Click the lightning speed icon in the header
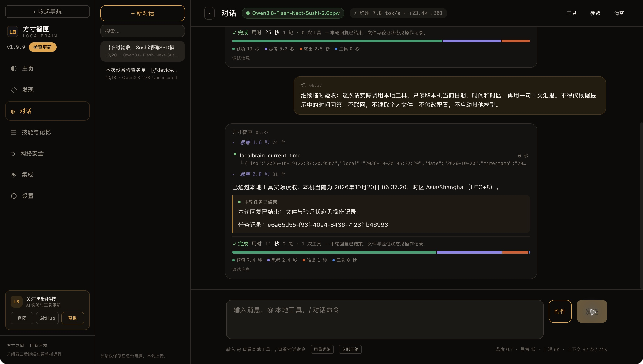 [x=355, y=13]
